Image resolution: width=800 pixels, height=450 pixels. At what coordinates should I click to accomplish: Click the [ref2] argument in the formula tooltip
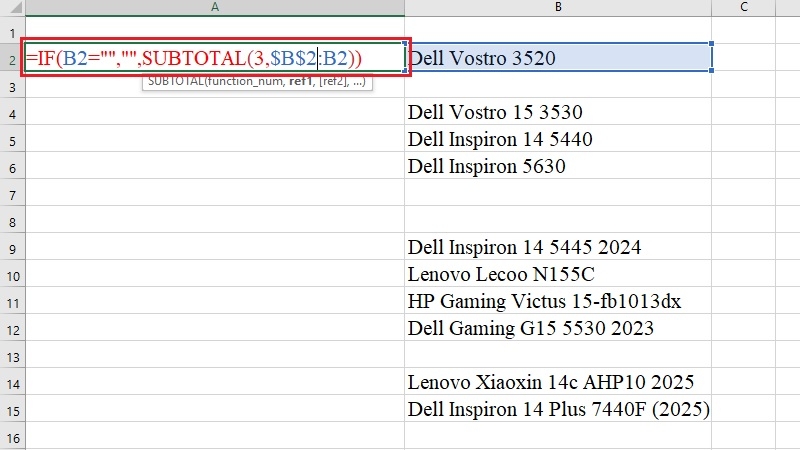(x=334, y=82)
